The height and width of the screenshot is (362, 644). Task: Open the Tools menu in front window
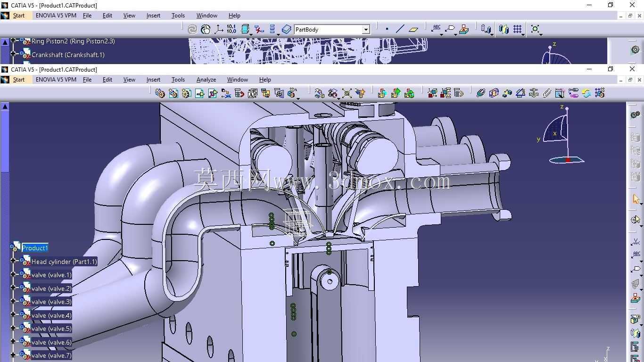click(x=178, y=80)
